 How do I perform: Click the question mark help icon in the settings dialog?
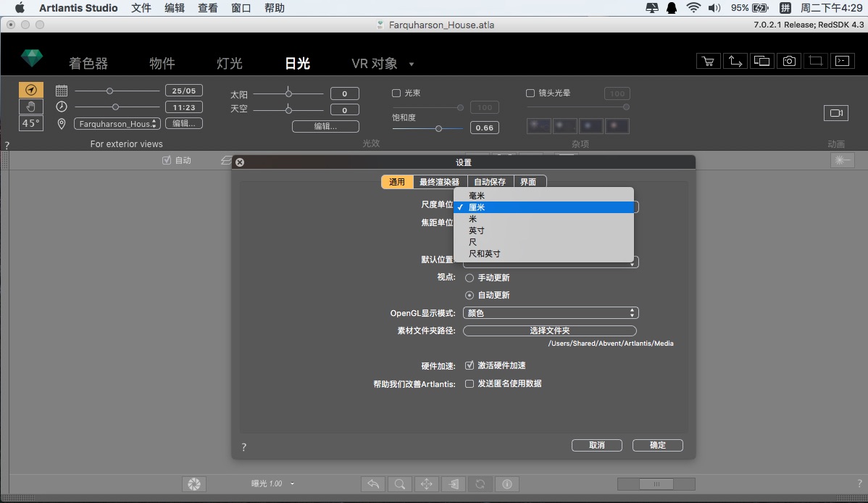(x=244, y=447)
